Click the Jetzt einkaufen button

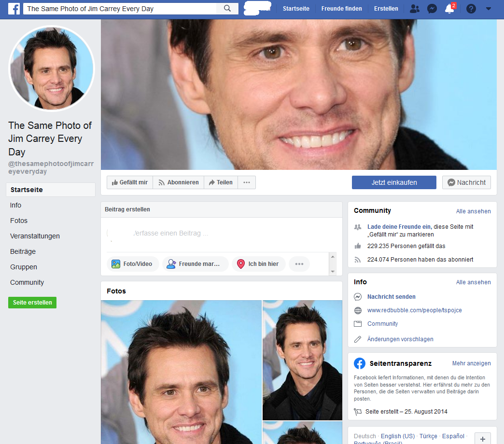394,182
